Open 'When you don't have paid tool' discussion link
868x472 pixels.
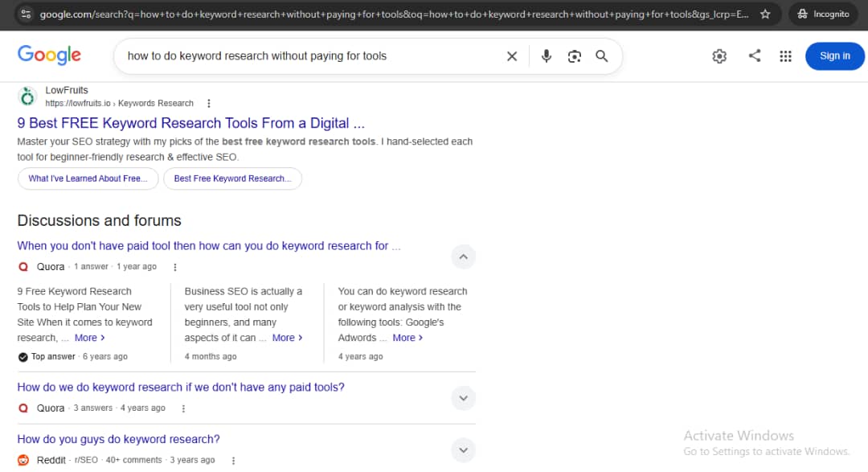tap(209, 245)
